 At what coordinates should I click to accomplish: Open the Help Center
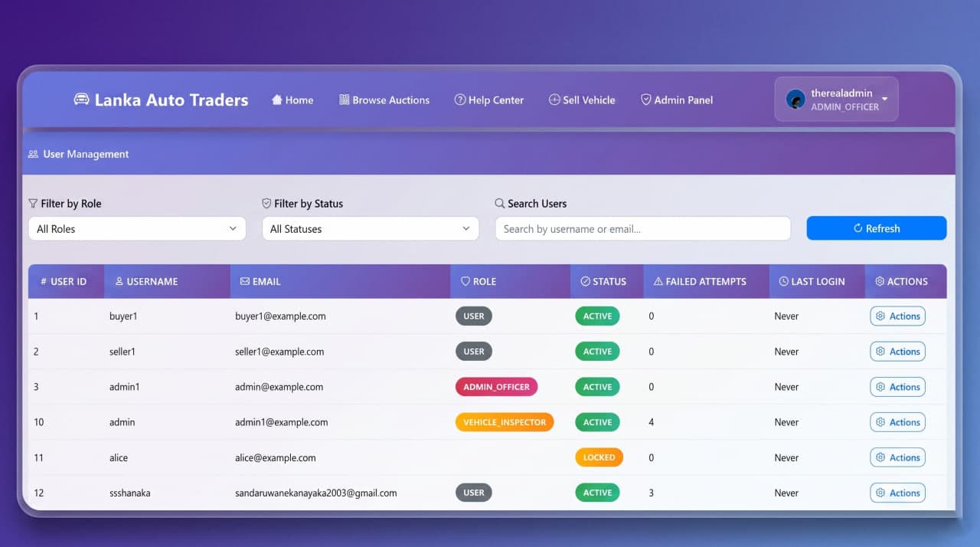489,100
